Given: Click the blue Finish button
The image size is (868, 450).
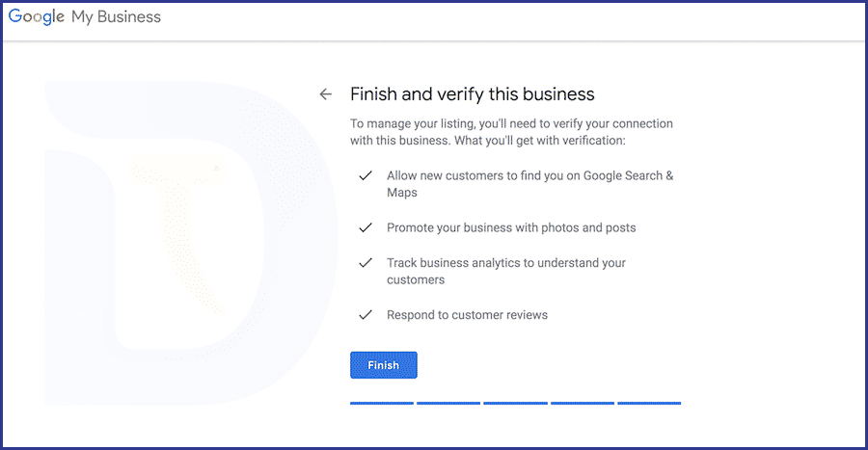Looking at the screenshot, I should [x=384, y=365].
